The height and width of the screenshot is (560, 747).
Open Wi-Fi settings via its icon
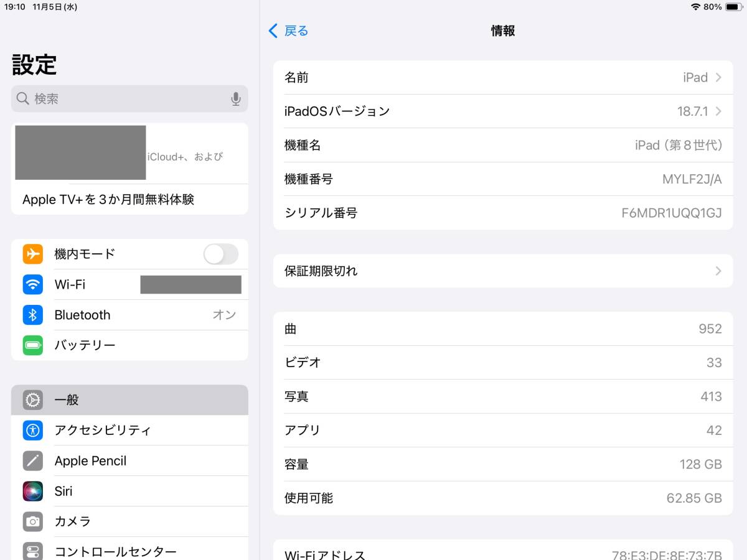33,284
